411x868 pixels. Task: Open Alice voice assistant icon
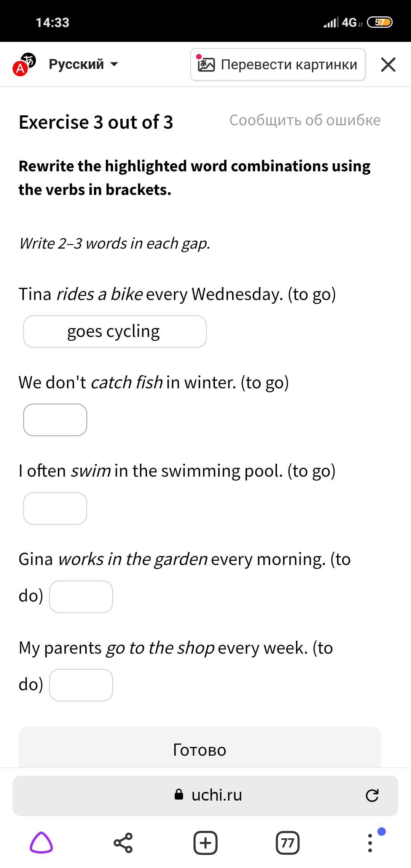tap(41, 843)
